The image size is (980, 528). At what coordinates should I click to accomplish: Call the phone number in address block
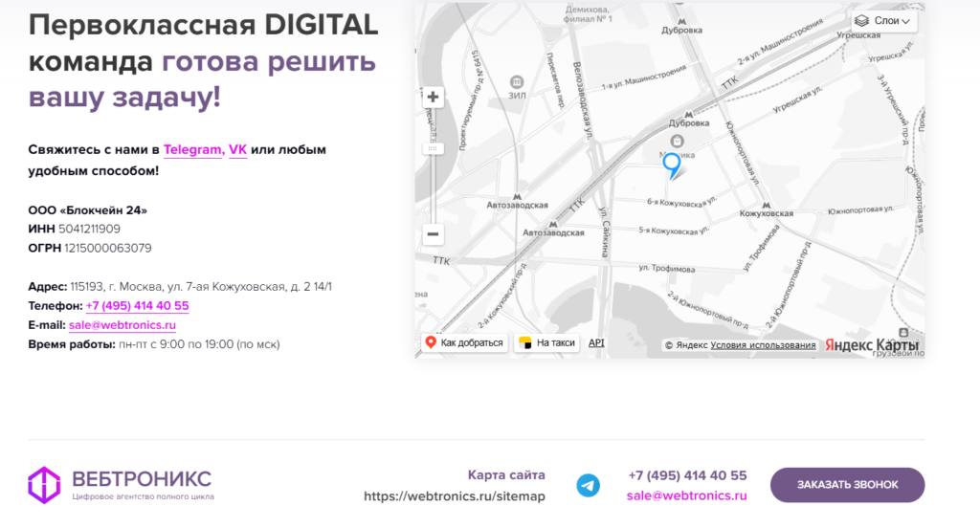(x=137, y=306)
